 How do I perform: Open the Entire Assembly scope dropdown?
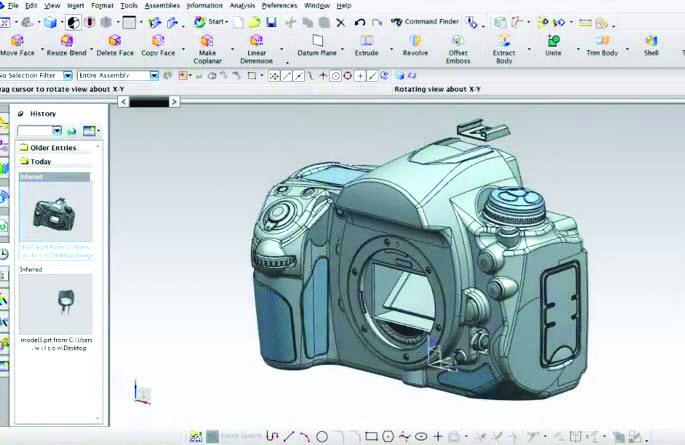click(x=154, y=76)
